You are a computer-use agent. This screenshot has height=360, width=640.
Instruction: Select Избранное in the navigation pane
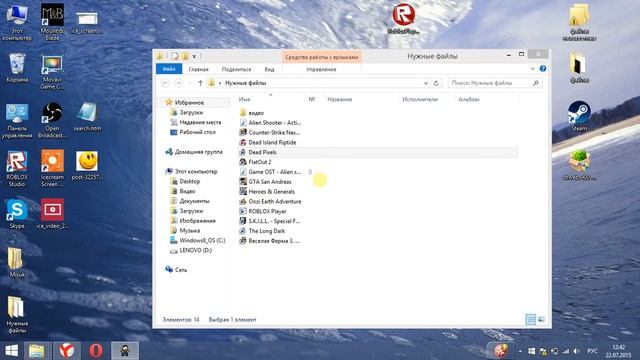[x=189, y=102]
